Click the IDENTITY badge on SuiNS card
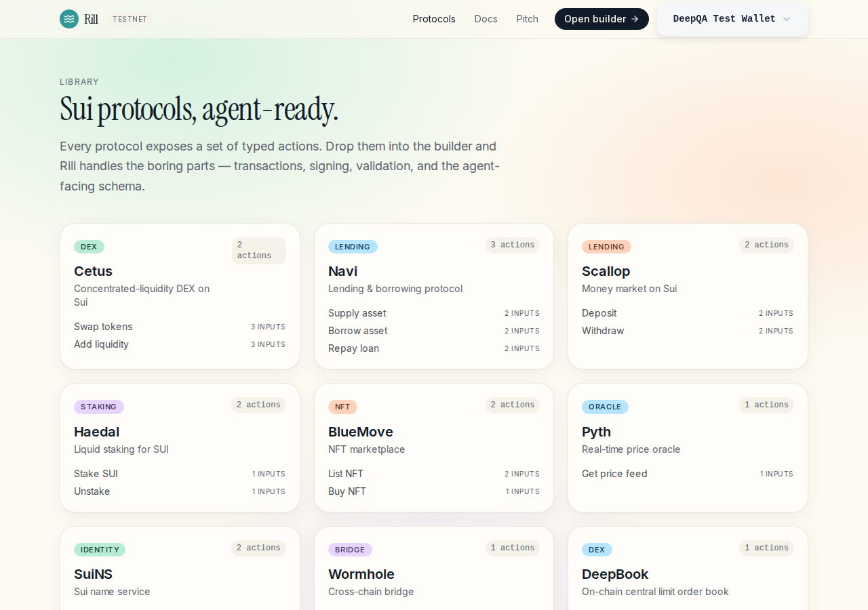The image size is (868, 610). click(100, 550)
